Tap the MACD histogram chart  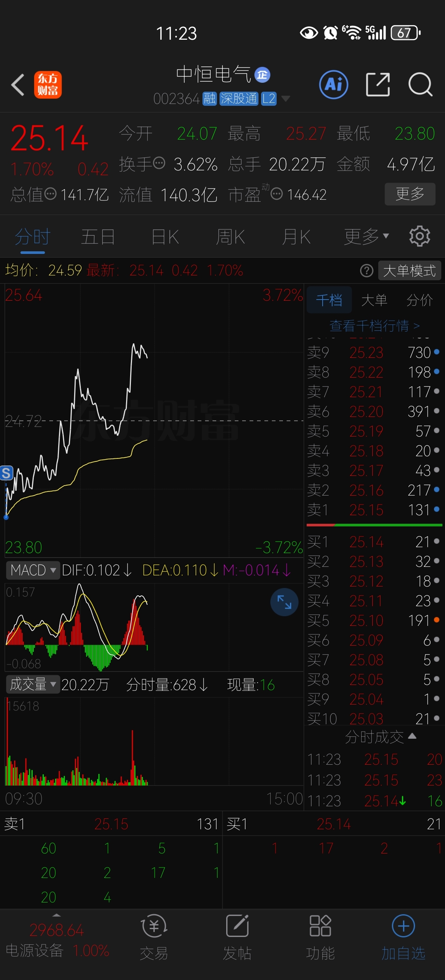[x=154, y=627]
